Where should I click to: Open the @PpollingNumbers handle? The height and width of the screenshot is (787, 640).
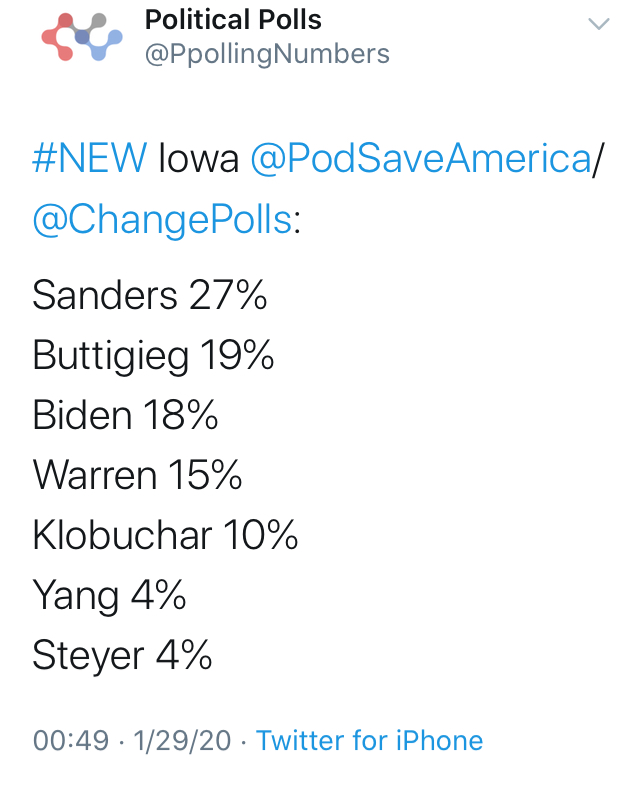click(x=267, y=54)
